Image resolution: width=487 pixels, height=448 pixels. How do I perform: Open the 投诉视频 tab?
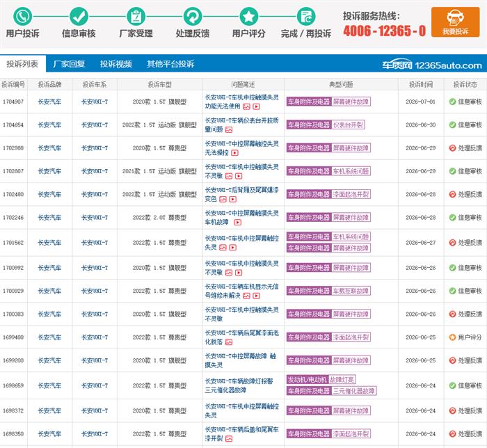point(116,64)
